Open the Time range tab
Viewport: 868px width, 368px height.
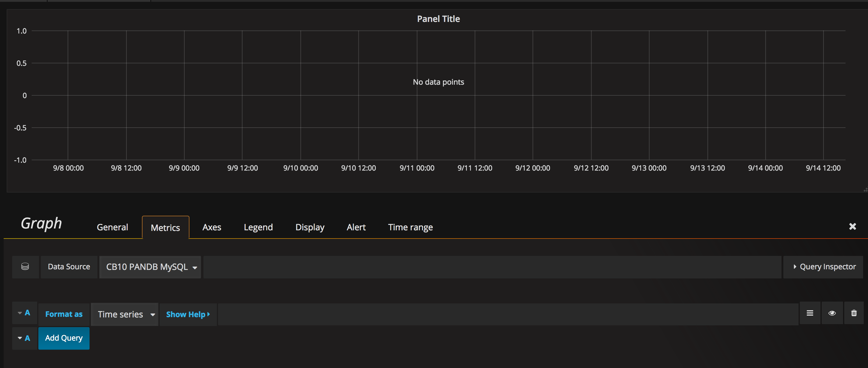coord(411,227)
